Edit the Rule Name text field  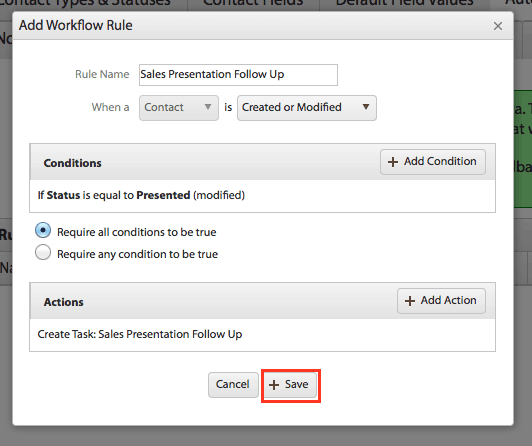tap(238, 75)
